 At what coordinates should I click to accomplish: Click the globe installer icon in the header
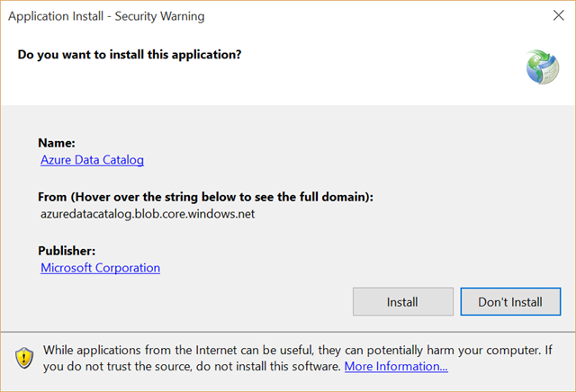point(543,67)
